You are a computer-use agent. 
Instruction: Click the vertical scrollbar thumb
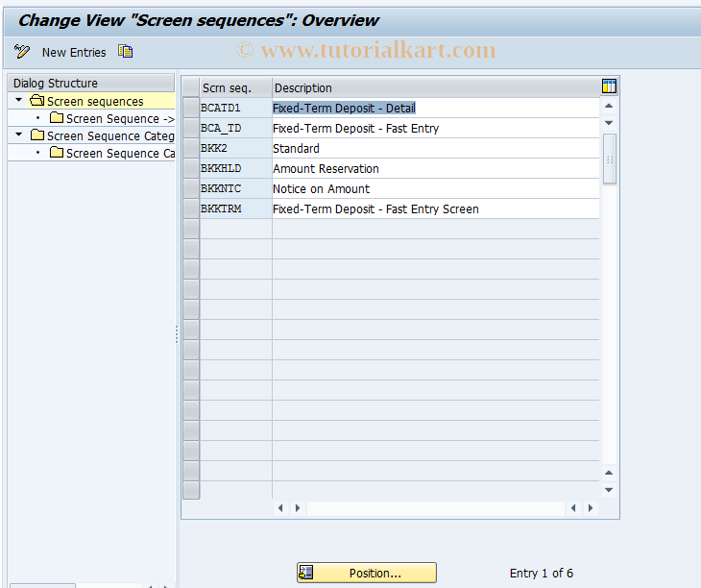point(610,159)
